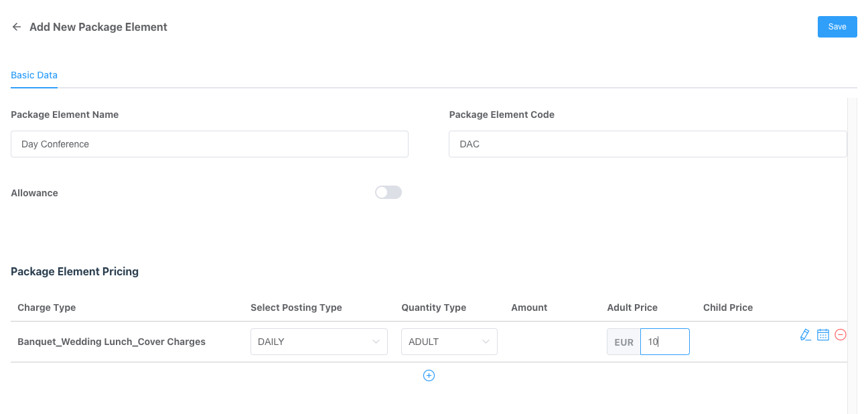Click the pencil edit icon in pricing row
The height and width of the screenshot is (414, 868).
805,335
